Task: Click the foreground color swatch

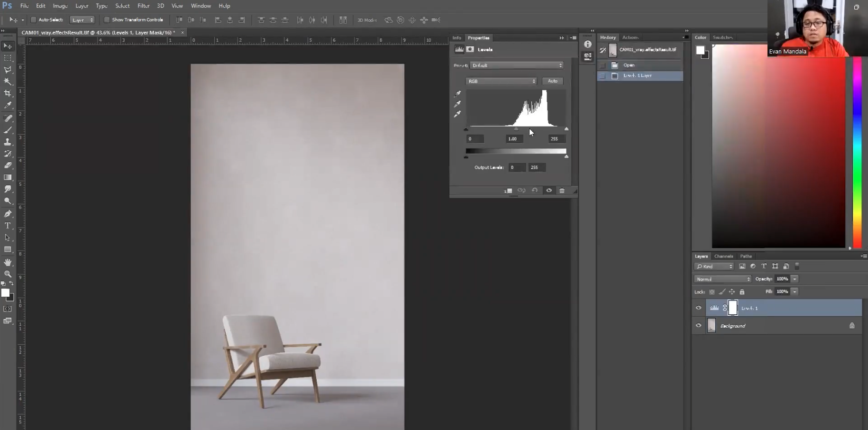Action: click(x=6, y=293)
